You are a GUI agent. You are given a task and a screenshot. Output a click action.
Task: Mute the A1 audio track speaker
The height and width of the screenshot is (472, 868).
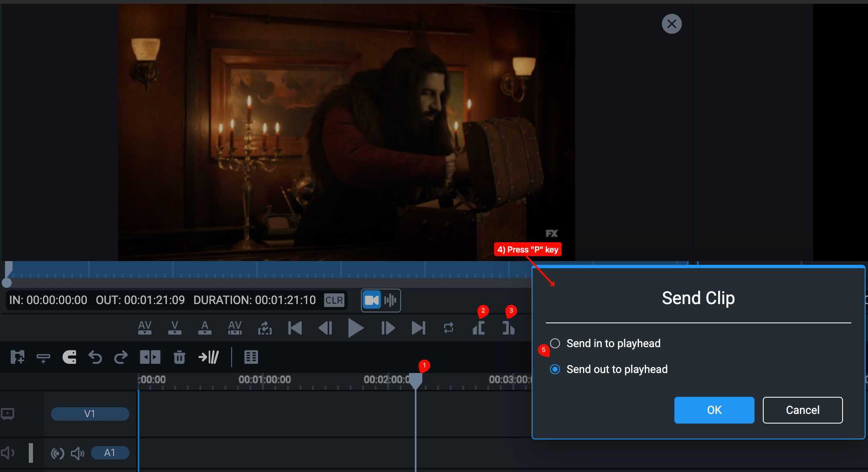(78, 453)
